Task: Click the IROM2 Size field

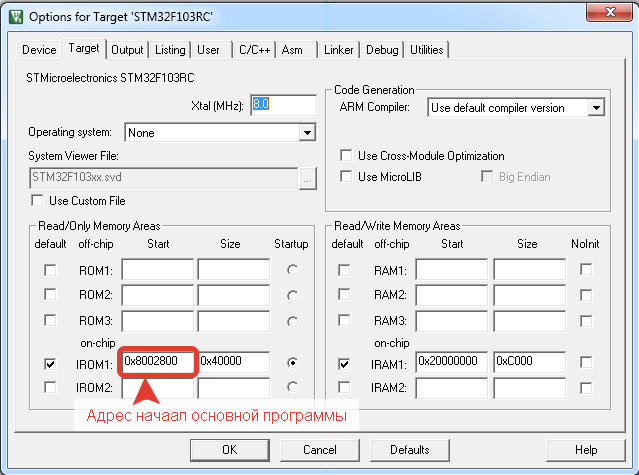Action: pyautogui.click(x=234, y=388)
